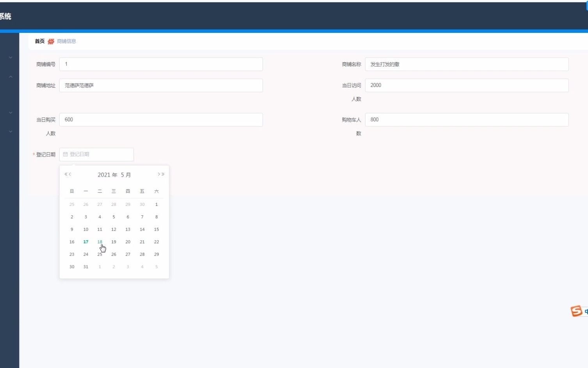Image resolution: width=588 pixels, height=368 pixels.
Task: Select date 11 in calendar
Action: (99, 229)
